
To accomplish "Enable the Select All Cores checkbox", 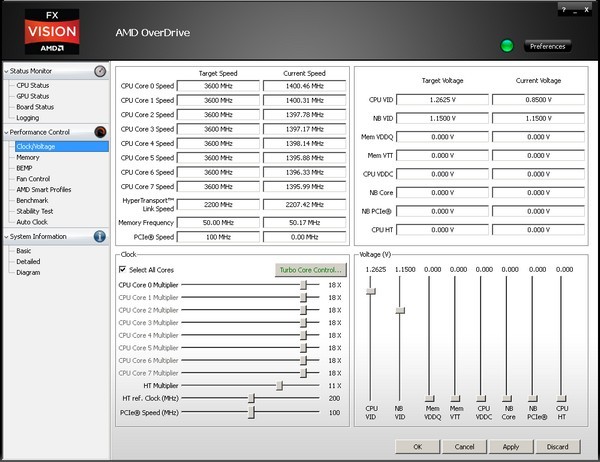I will click(x=123, y=270).
